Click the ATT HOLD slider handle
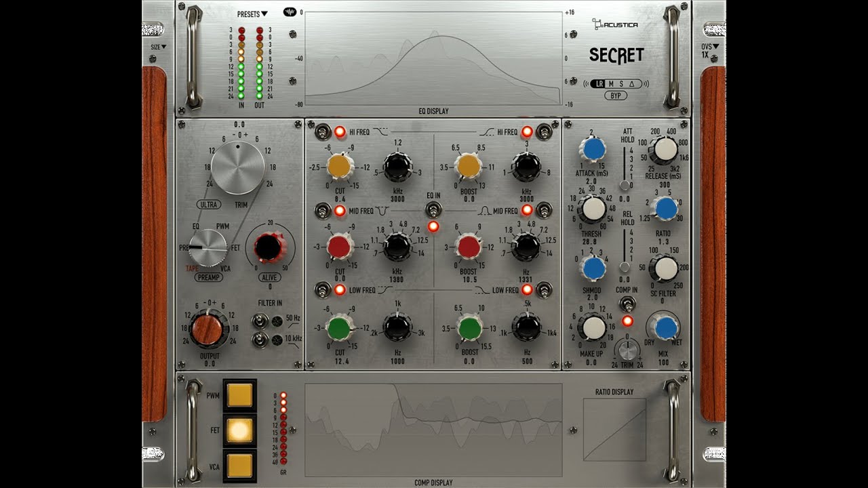 (x=624, y=185)
